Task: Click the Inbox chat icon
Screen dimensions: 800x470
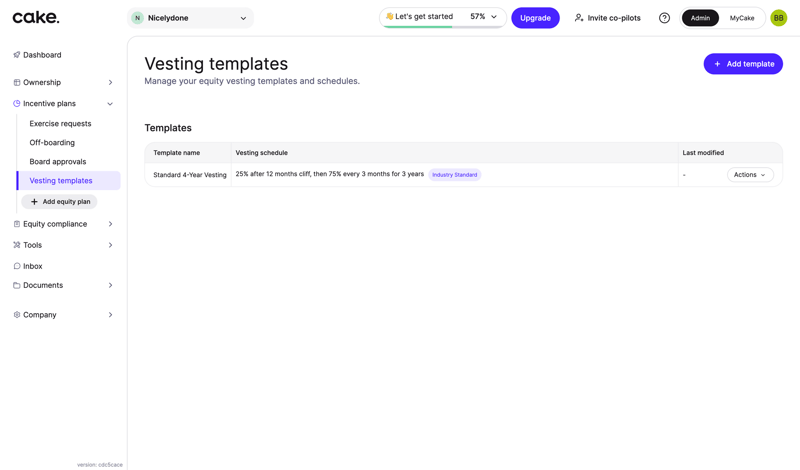Action: point(17,266)
